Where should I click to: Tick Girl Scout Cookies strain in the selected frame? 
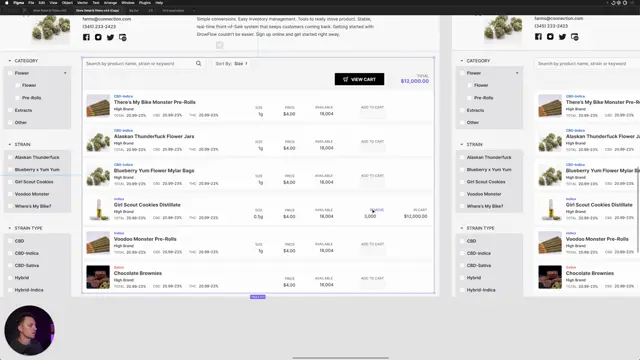10,182
